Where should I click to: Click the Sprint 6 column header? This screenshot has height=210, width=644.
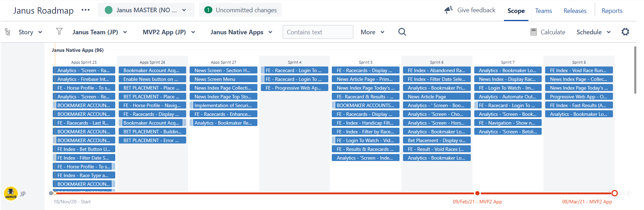437,62
